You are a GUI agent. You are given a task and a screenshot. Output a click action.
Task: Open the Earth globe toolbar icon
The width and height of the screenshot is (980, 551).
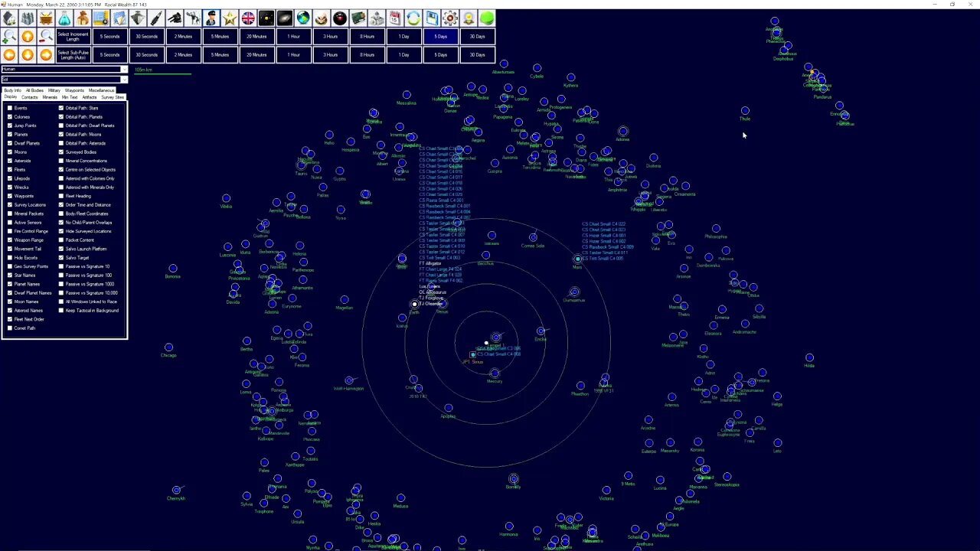click(303, 18)
